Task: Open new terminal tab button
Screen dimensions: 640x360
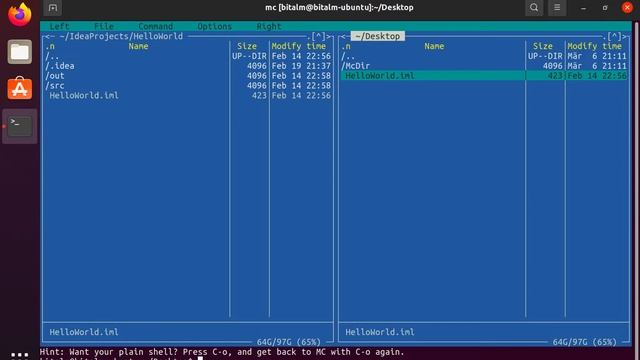Action: click(x=53, y=8)
